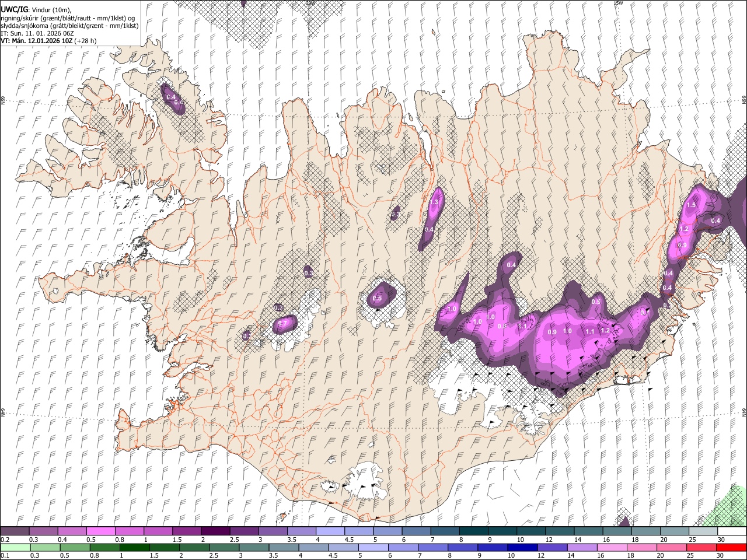Pick the darkest green 1 swatch in lower legend
747x560 pixels.
tap(135, 548)
